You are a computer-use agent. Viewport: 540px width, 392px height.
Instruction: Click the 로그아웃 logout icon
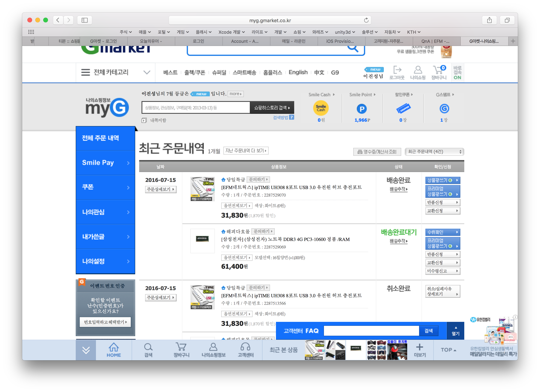pos(397,73)
